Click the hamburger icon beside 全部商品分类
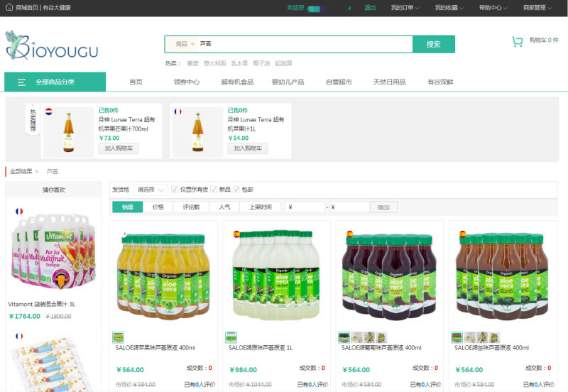Image resolution: width=568 pixels, height=392 pixels. tap(22, 82)
